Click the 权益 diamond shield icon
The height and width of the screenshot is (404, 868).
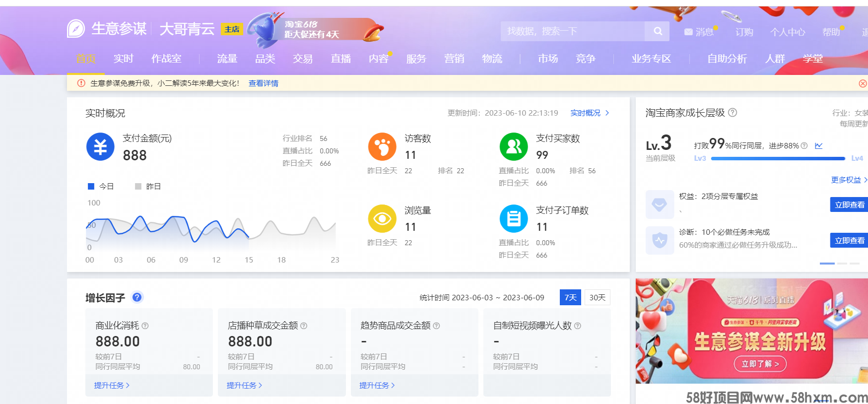[x=660, y=204]
